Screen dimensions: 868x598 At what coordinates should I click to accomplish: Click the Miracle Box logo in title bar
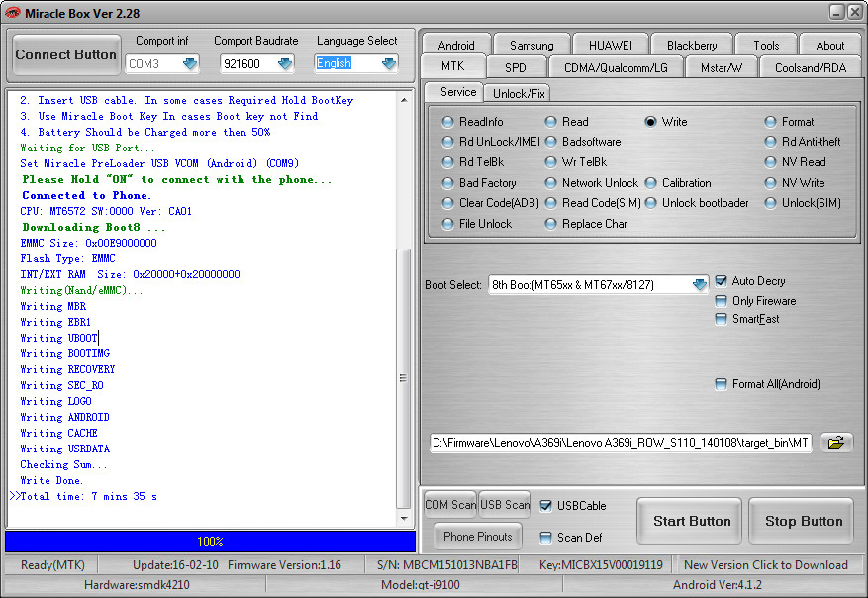coord(15,12)
